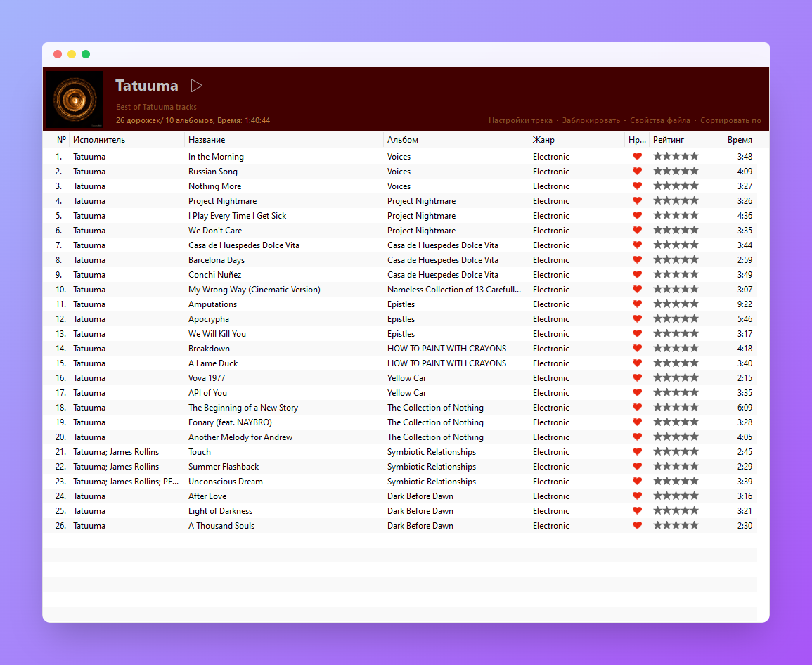Screen dimensions: 812x665
Task: Adjust the star rating for Apocrypha
Action: point(676,318)
